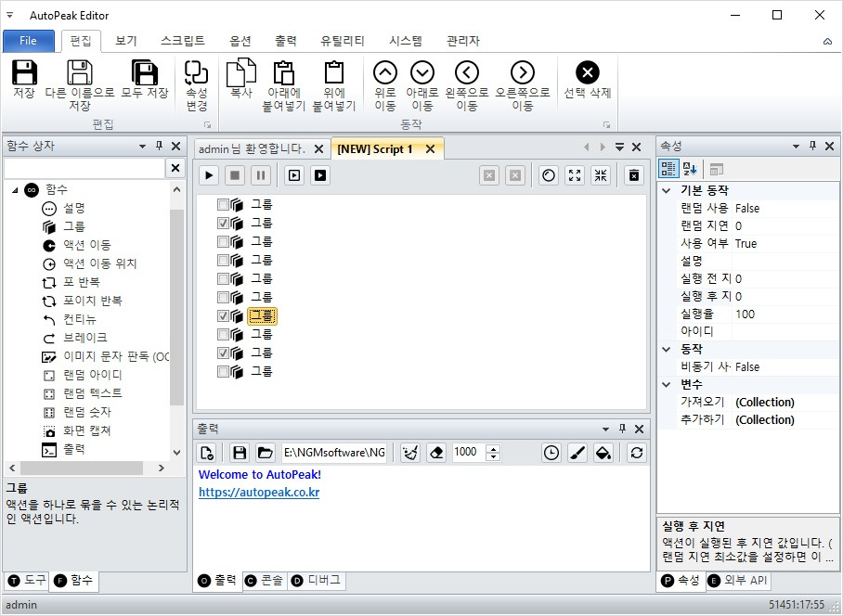The width and height of the screenshot is (843, 616).
Task: Click the clock timestamp icon in 출력 toolbar
Action: click(551, 453)
